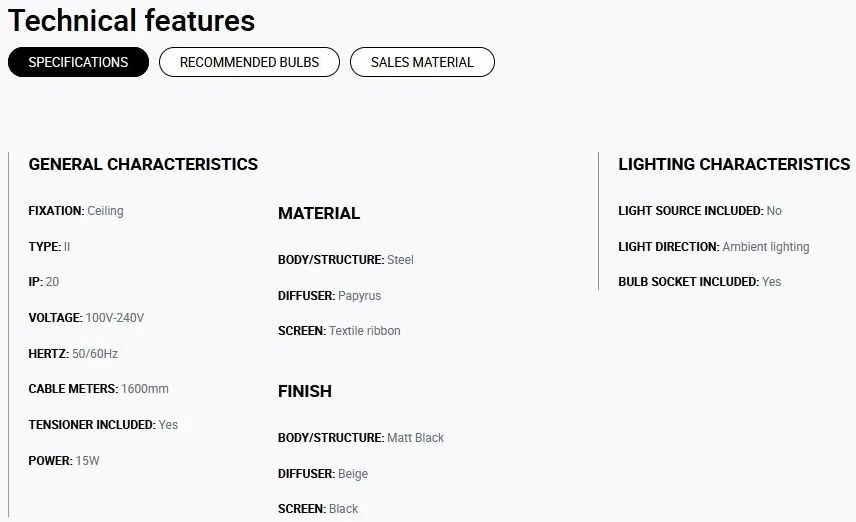Select the Tensioner Included: Yes line
The image size is (856, 522).
(103, 425)
